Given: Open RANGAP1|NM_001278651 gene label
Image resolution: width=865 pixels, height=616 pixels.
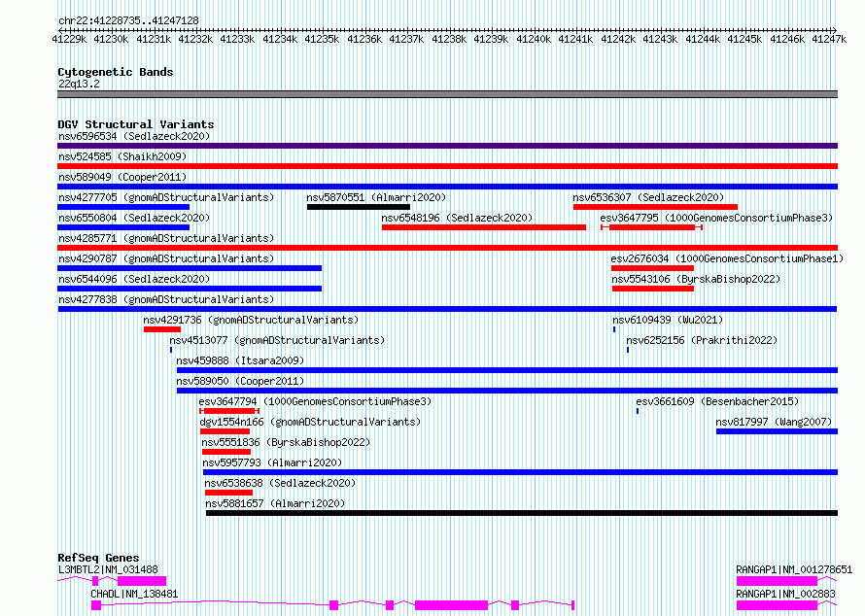Looking at the screenshot, I should (x=794, y=569).
